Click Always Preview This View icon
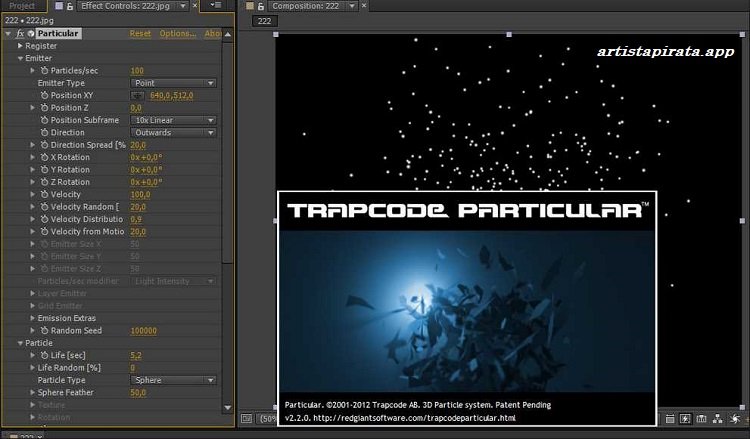The width and height of the screenshot is (750, 439). tap(246, 418)
